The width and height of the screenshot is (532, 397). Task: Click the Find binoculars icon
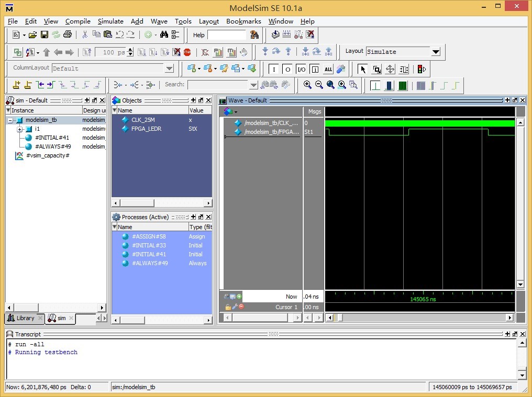(164, 35)
